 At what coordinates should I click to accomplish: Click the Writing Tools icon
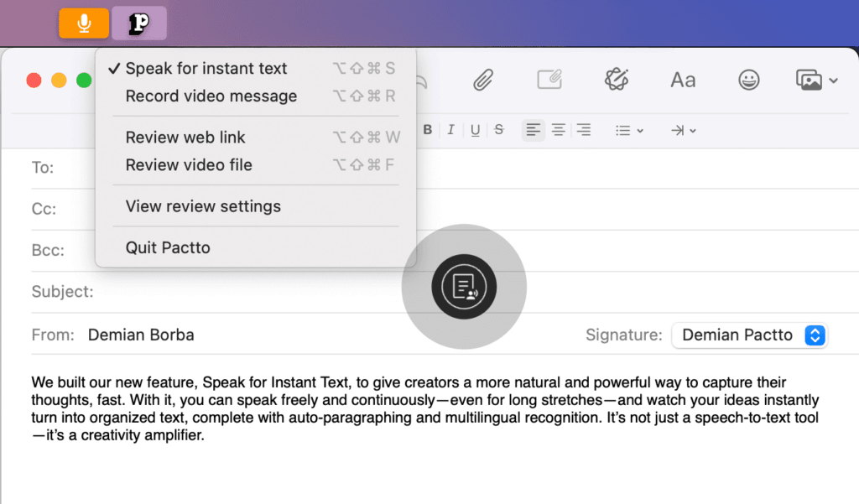[x=617, y=80]
